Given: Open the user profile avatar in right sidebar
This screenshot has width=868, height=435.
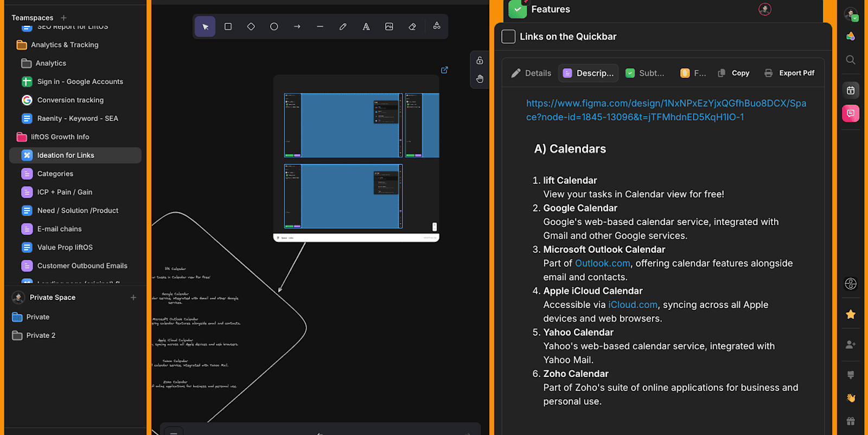Looking at the screenshot, I should [851, 14].
